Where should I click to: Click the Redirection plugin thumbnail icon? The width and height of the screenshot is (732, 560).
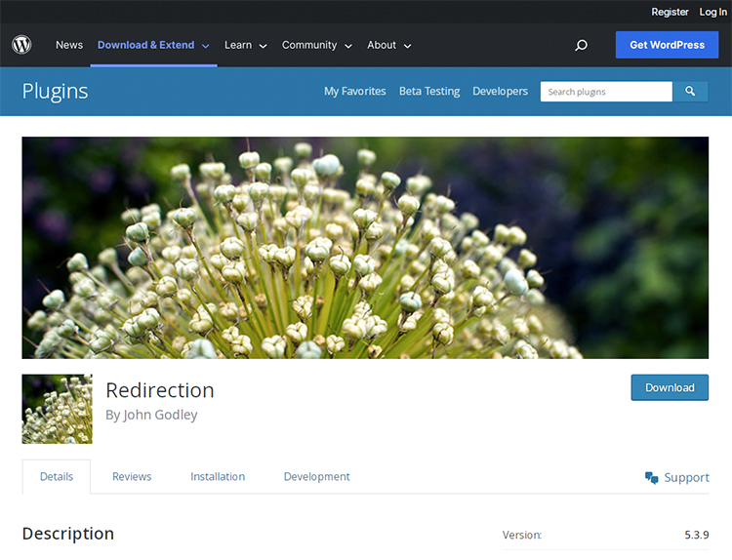click(x=57, y=409)
